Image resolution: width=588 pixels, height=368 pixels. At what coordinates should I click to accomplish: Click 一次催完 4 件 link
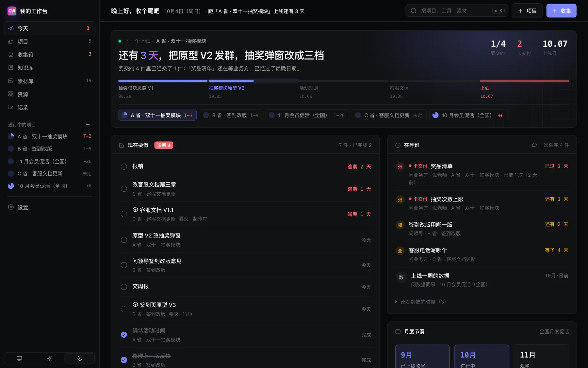coord(550,145)
